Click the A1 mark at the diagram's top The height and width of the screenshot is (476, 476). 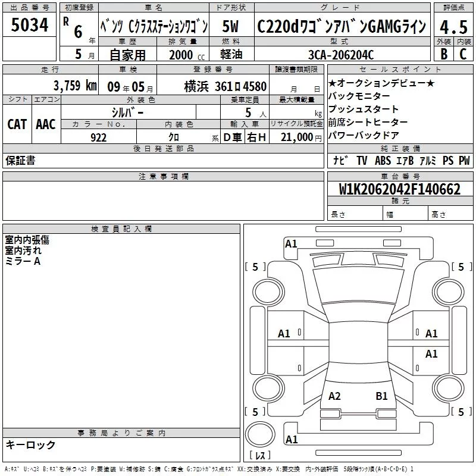[x=291, y=243]
